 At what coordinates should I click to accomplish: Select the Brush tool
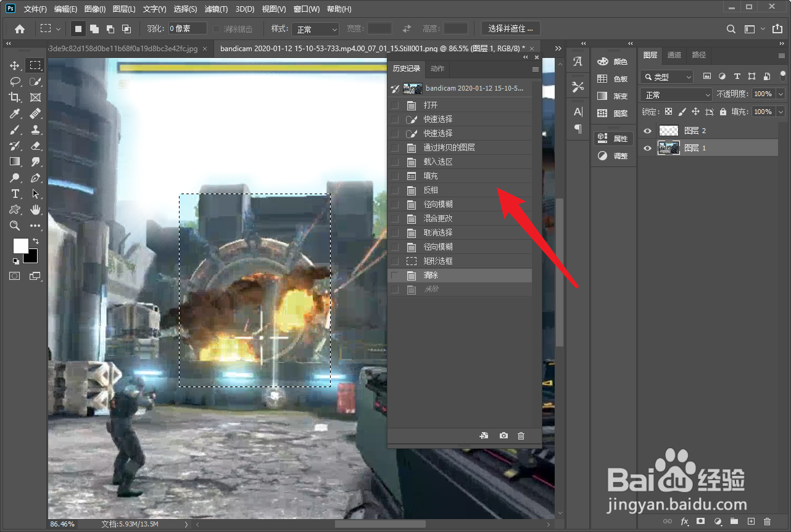point(15,129)
